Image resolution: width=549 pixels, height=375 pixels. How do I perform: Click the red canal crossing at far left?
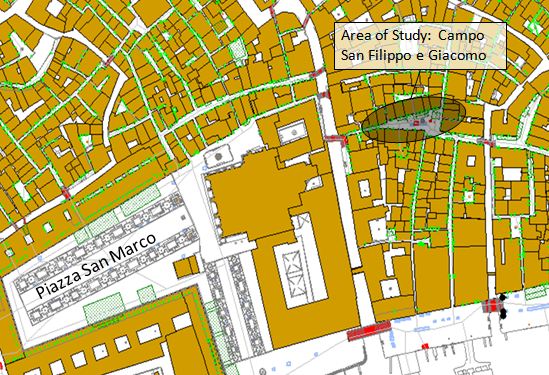pyautogui.click(x=66, y=193)
